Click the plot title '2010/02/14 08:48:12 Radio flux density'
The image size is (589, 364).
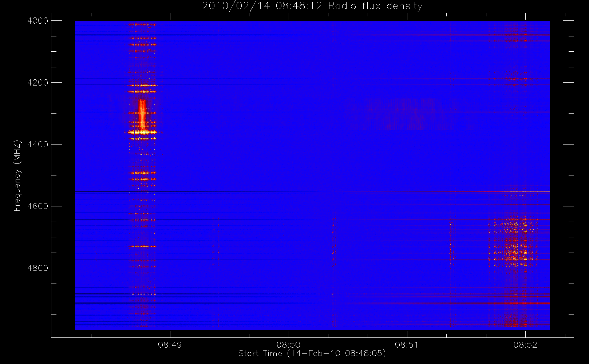point(312,6)
